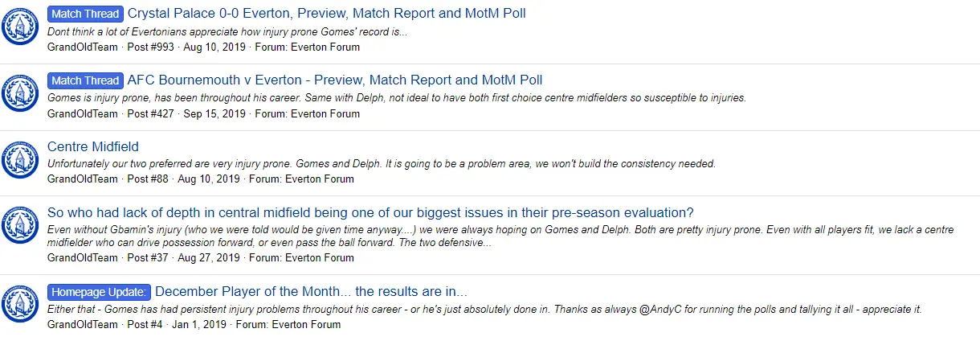Go to Post #427 permalink
This screenshot has height=341, width=980.
(x=151, y=113)
